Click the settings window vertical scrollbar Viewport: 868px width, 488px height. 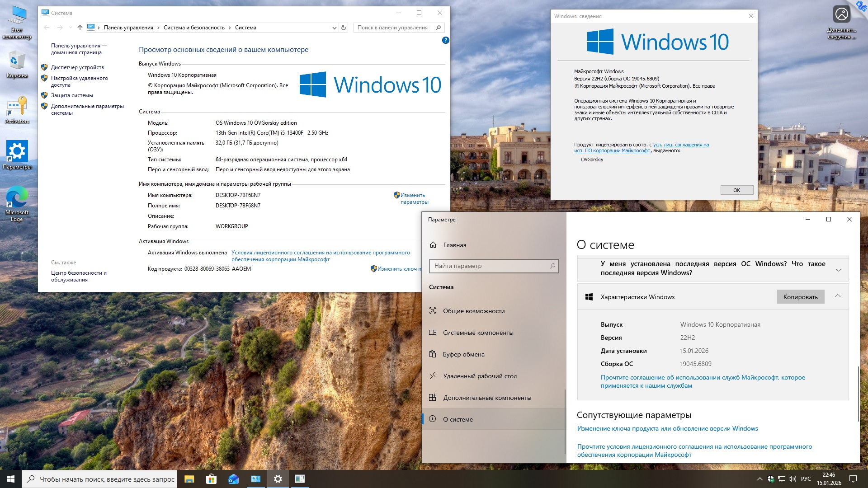point(858,393)
